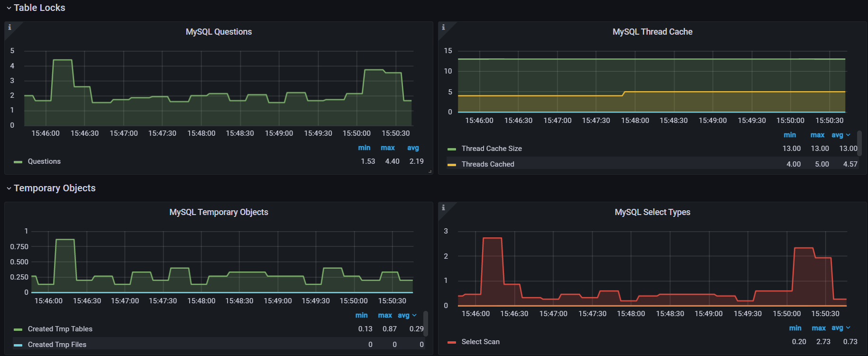Sort Temporary Objects legend by min
This screenshot has height=356, width=868.
point(361,315)
